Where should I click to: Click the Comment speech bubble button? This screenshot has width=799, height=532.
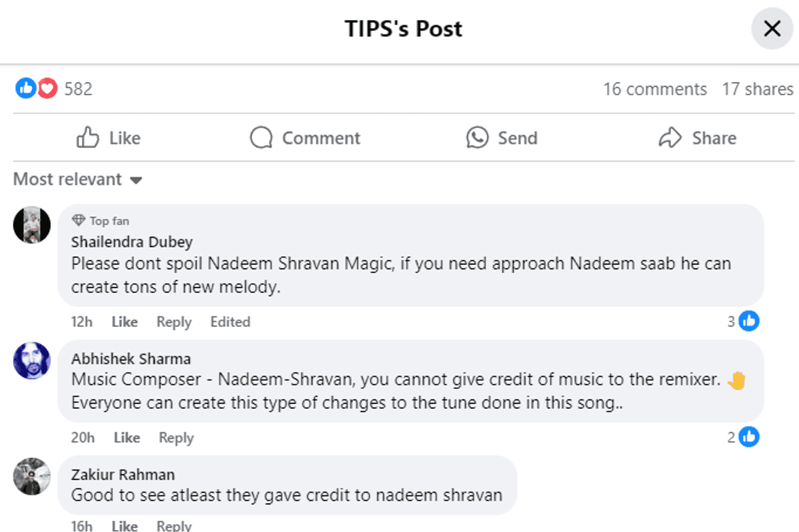(305, 138)
